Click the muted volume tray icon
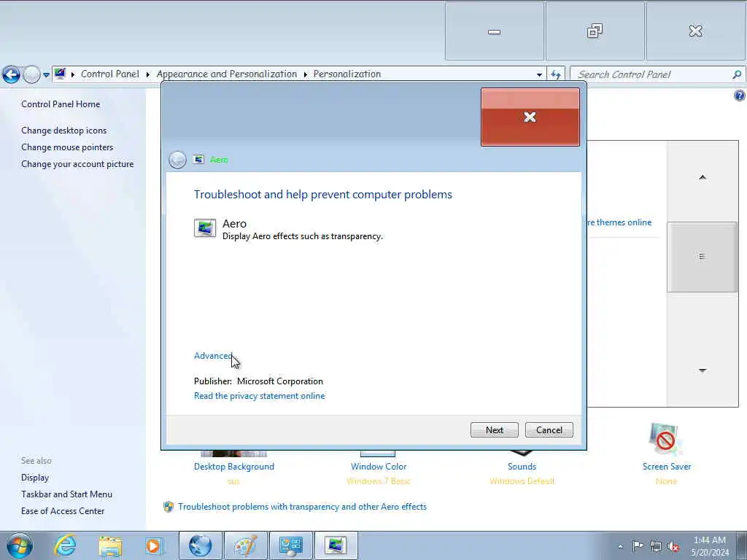This screenshot has width=747, height=560. click(x=673, y=547)
